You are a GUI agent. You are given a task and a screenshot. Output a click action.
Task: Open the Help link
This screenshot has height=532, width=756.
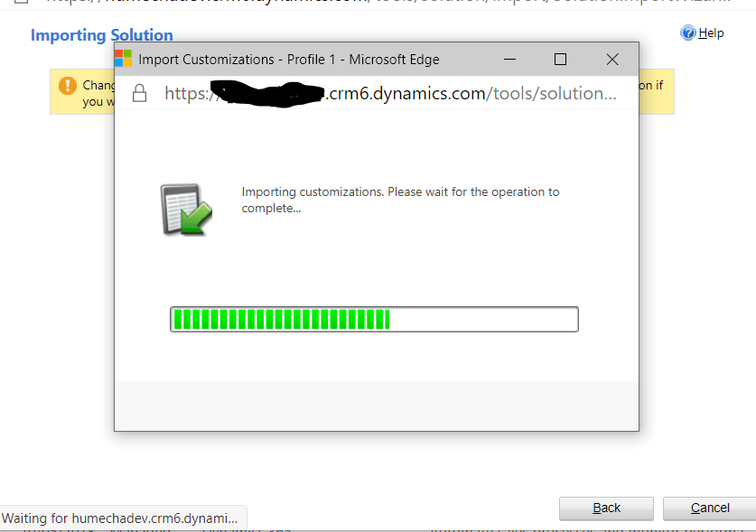click(711, 33)
